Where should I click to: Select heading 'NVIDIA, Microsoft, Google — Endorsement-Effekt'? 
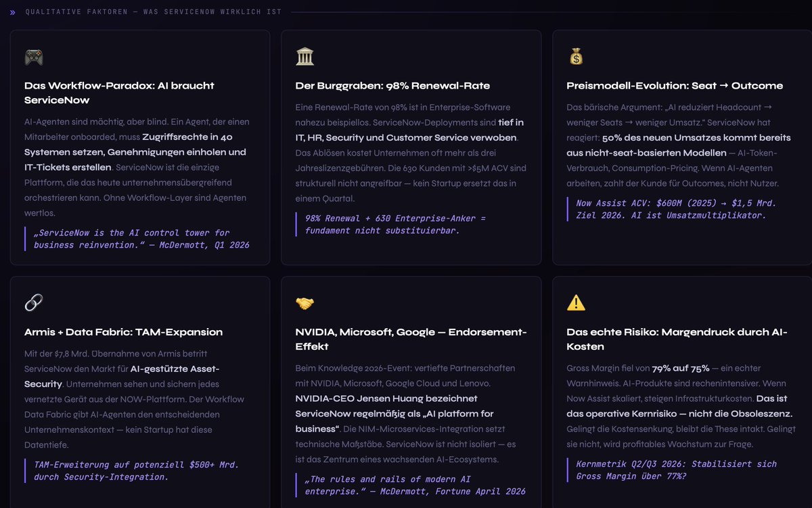point(411,339)
